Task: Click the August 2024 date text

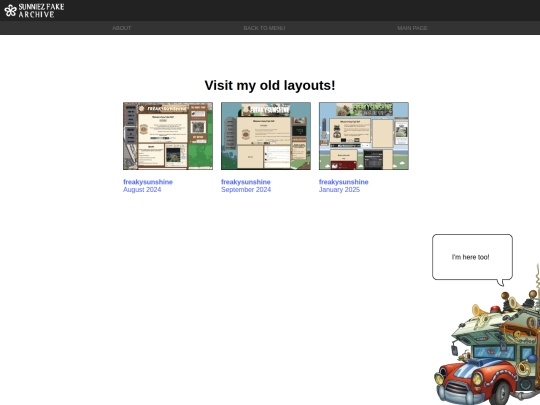Action: pyautogui.click(x=142, y=190)
